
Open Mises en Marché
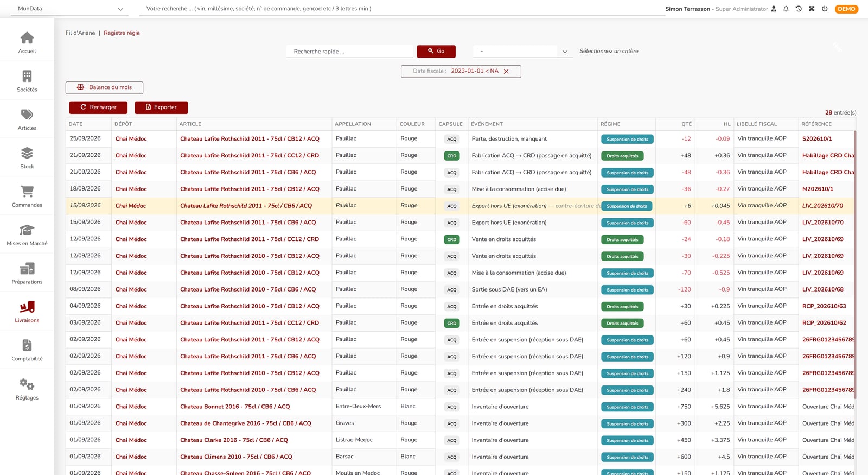[27, 235]
